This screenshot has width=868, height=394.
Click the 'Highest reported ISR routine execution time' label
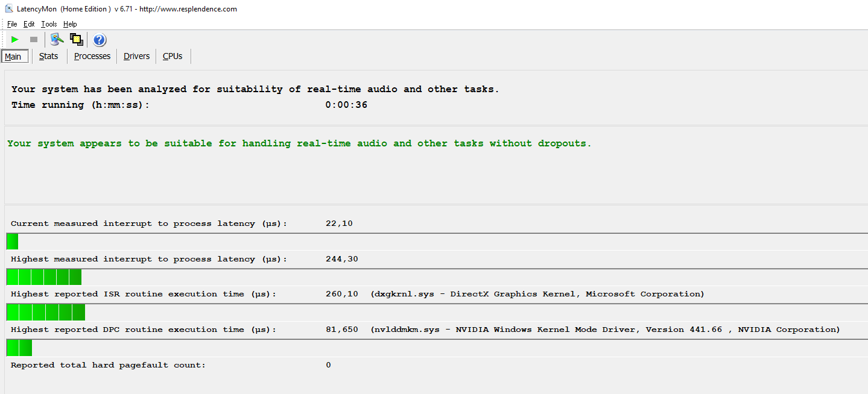click(x=144, y=294)
